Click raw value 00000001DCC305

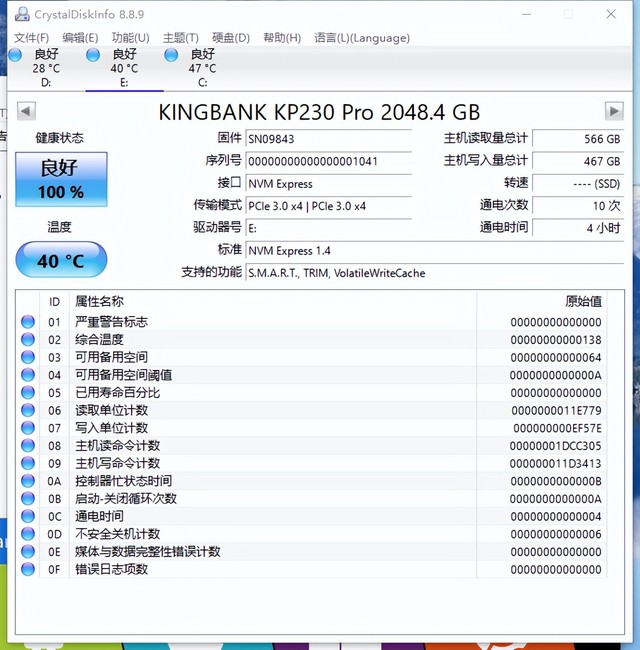tap(555, 446)
